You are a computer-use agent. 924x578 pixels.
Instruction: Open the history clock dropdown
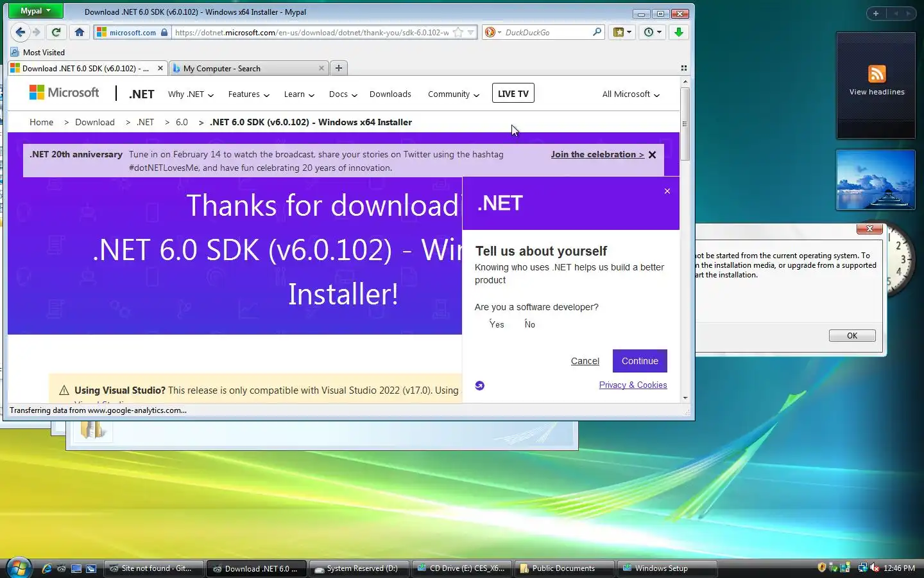point(653,32)
